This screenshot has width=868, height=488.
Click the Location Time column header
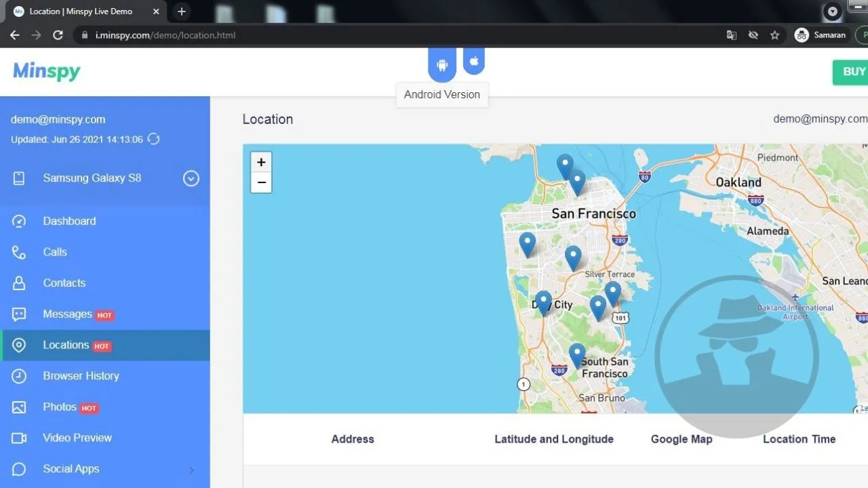pyautogui.click(x=800, y=439)
